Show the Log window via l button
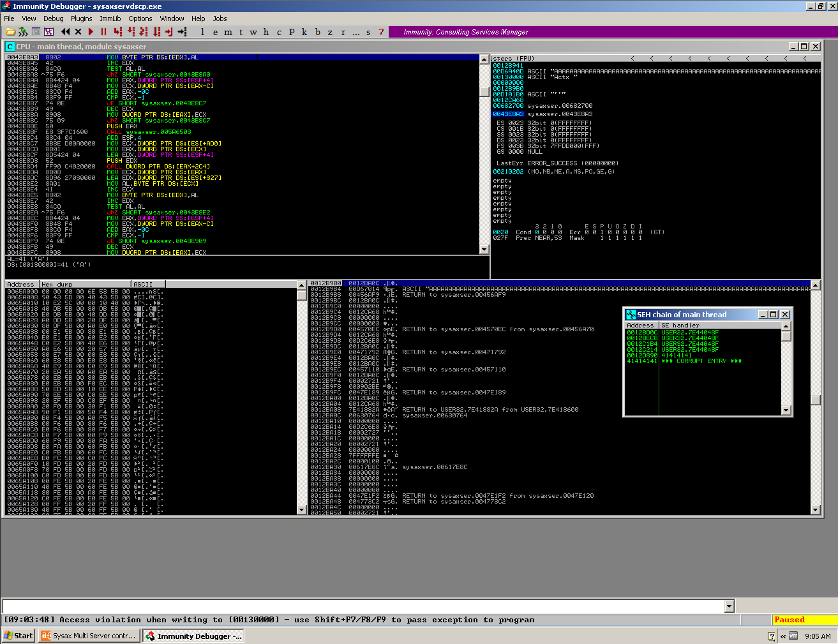This screenshot has width=838, height=644. 202,32
